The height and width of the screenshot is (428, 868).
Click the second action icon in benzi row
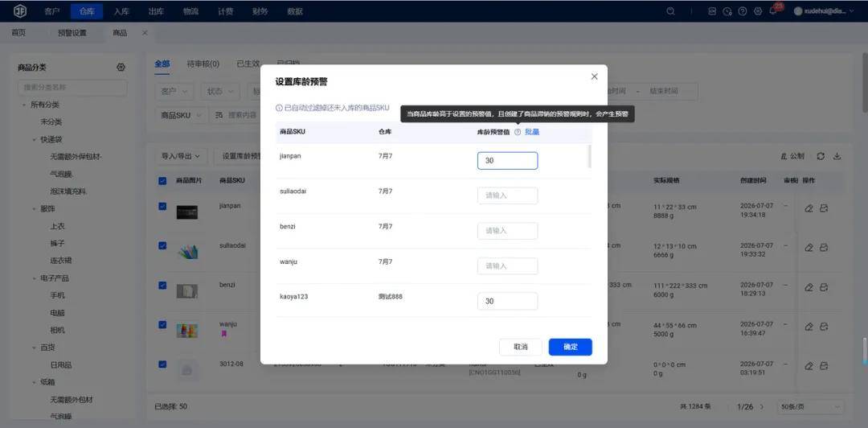click(x=824, y=287)
